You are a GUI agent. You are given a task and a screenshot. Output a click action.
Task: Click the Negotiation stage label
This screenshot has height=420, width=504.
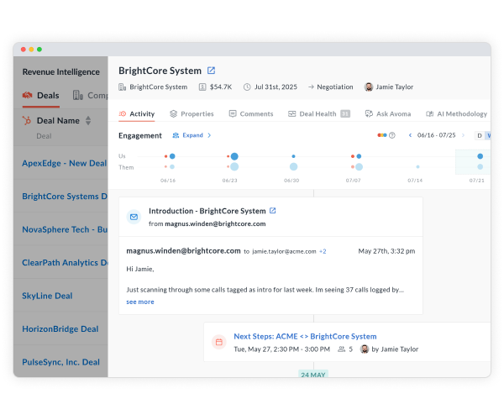(335, 87)
